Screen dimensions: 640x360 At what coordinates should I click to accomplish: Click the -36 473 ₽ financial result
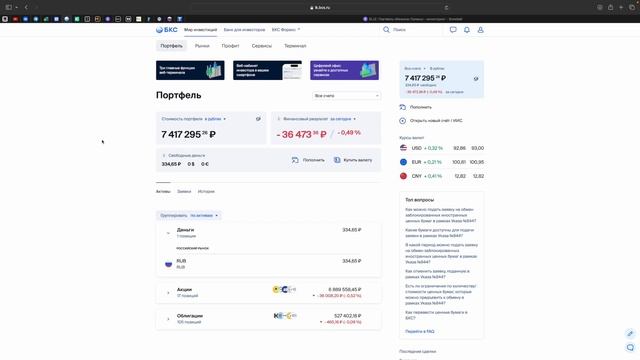tap(301, 134)
